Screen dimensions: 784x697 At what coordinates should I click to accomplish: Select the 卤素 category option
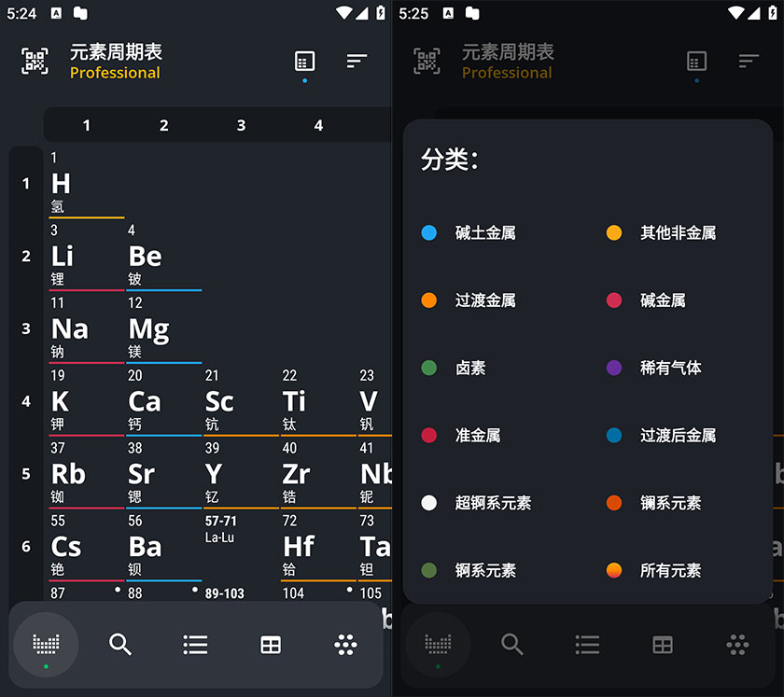pos(469,368)
